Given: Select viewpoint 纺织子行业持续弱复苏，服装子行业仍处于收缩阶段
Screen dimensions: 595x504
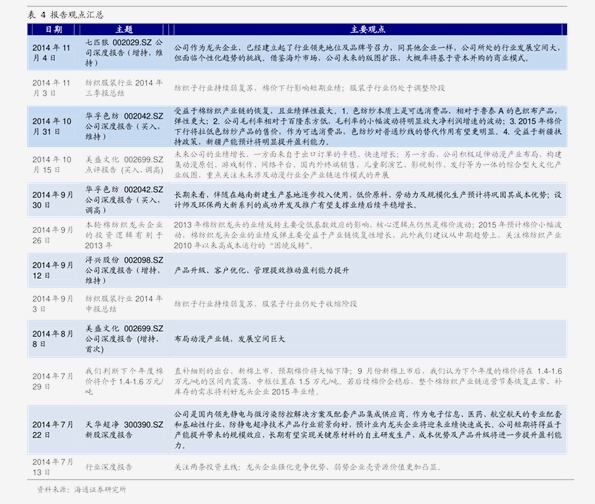Looking at the screenshot, I should pyautogui.click(x=266, y=304).
